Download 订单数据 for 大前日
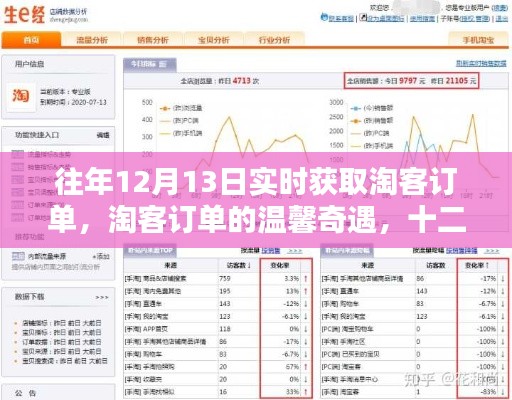Screen dimensions: 512x400 (x=92, y=342)
